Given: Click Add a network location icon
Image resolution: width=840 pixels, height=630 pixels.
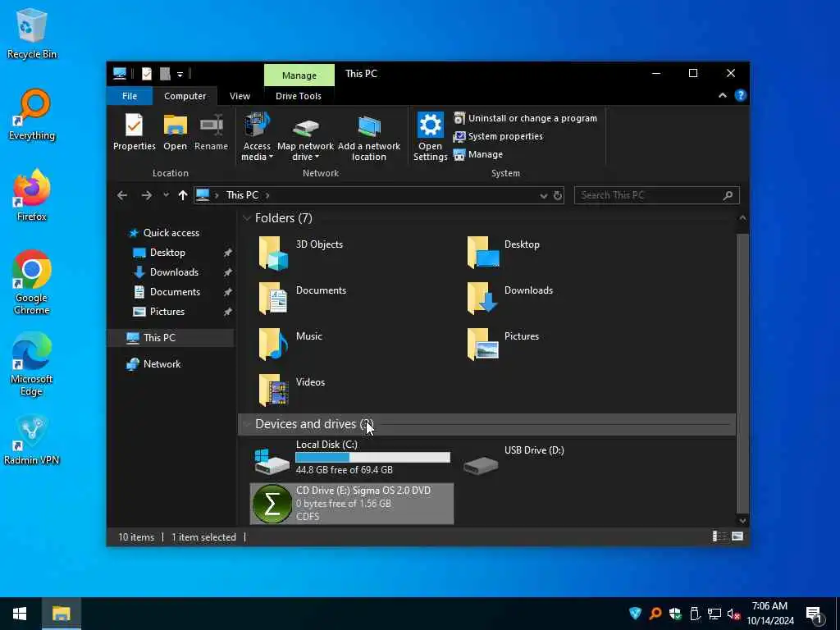Looking at the screenshot, I should [x=368, y=137].
